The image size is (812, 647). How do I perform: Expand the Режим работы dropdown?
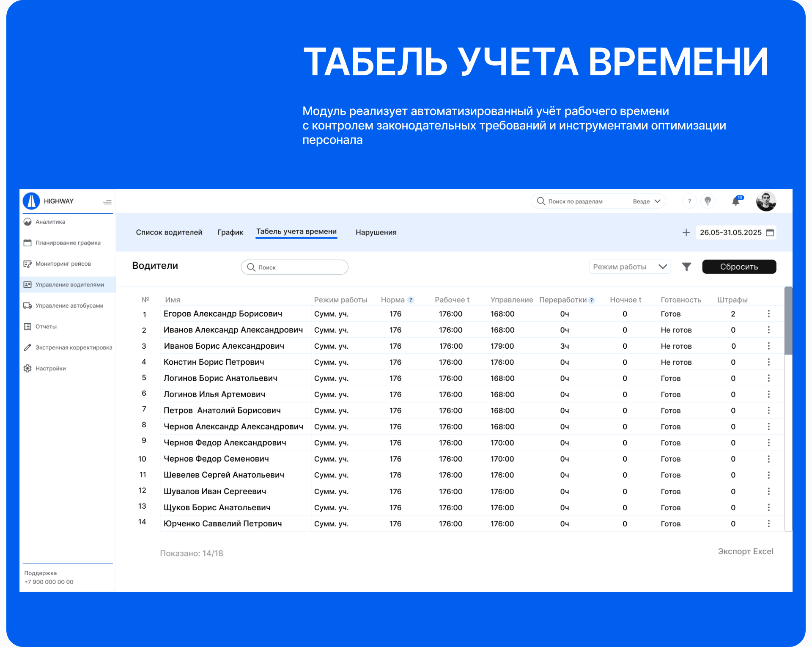coord(629,267)
